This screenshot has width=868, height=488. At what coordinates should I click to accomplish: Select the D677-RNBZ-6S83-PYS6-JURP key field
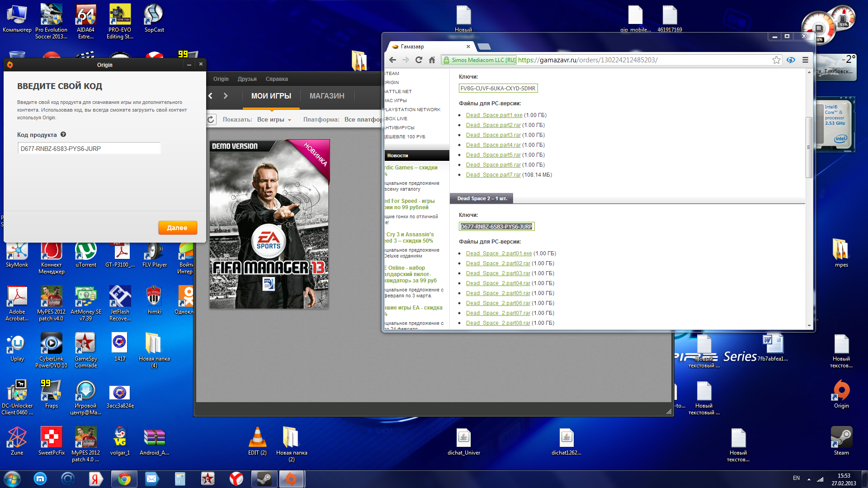[x=496, y=226]
